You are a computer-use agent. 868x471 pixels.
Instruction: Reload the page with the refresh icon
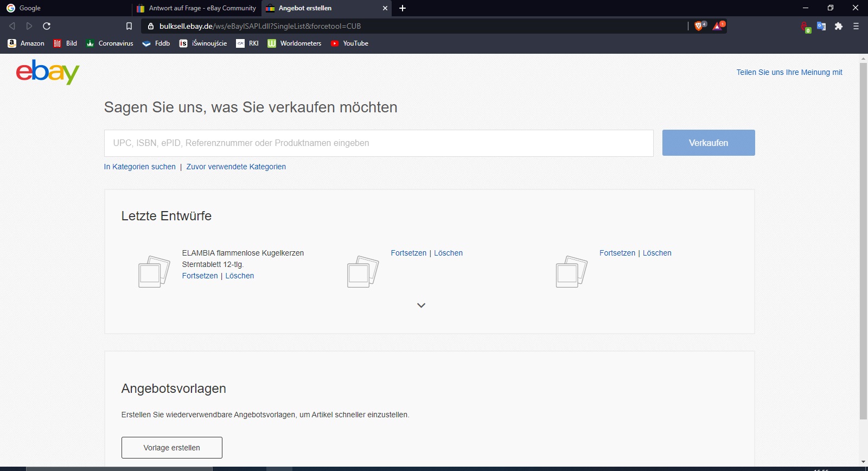pyautogui.click(x=47, y=26)
